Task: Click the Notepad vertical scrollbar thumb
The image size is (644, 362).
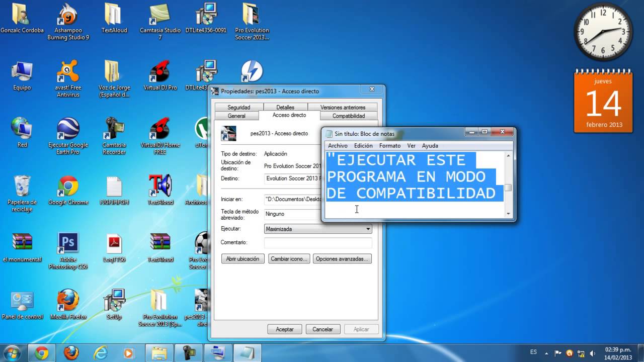Action: click(508, 188)
